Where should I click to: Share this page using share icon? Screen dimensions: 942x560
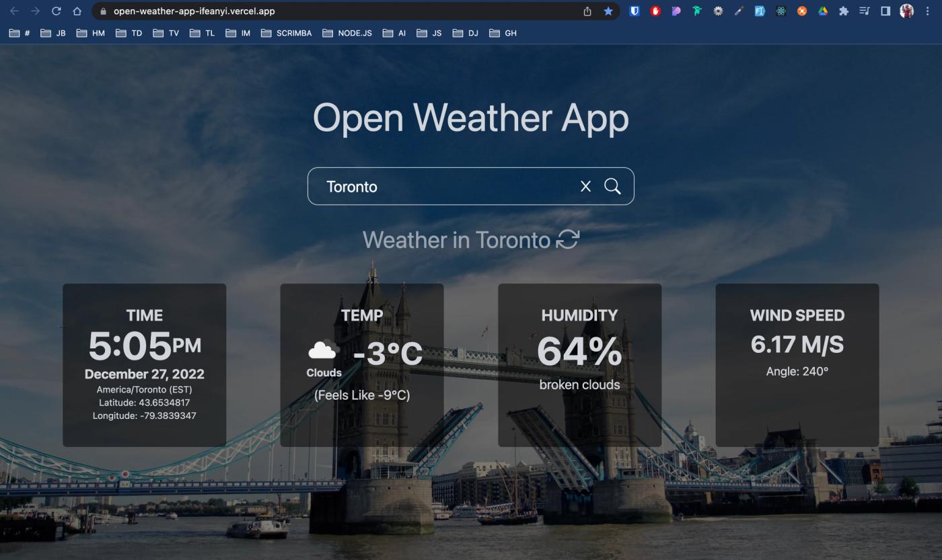587,11
